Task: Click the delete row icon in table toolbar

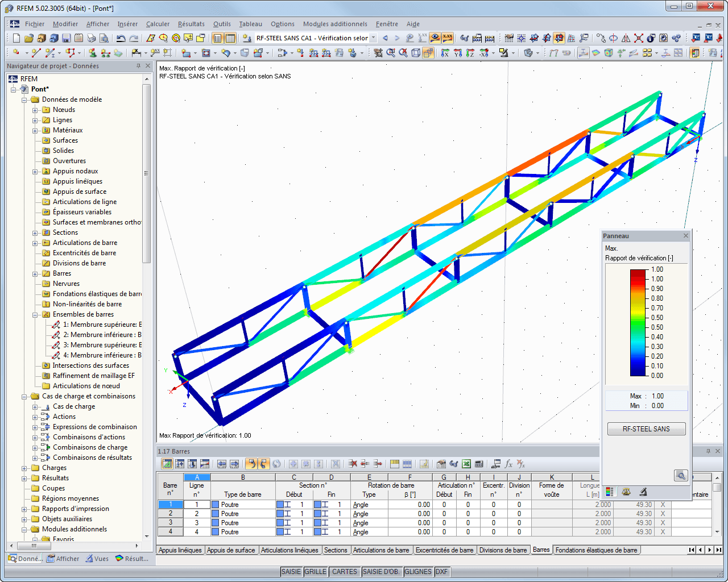Action: 353,464
